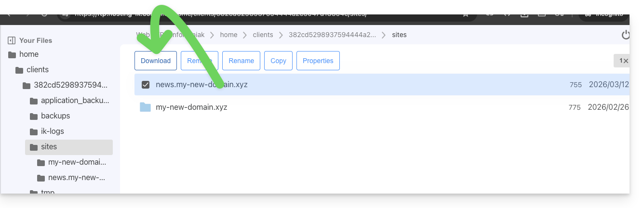Click the clients folder icon in sidebar
The height and width of the screenshot is (208, 644).
pyautogui.click(x=19, y=70)
